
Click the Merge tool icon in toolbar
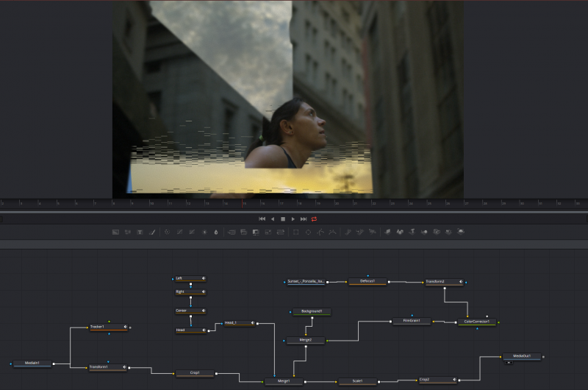point(231,232)
